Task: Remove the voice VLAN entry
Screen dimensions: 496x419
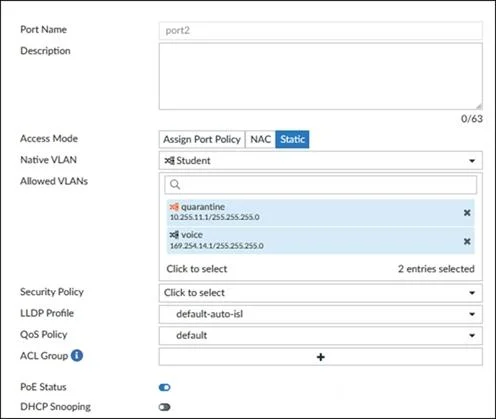Action: pyautogui.click(x=467, y=241)
